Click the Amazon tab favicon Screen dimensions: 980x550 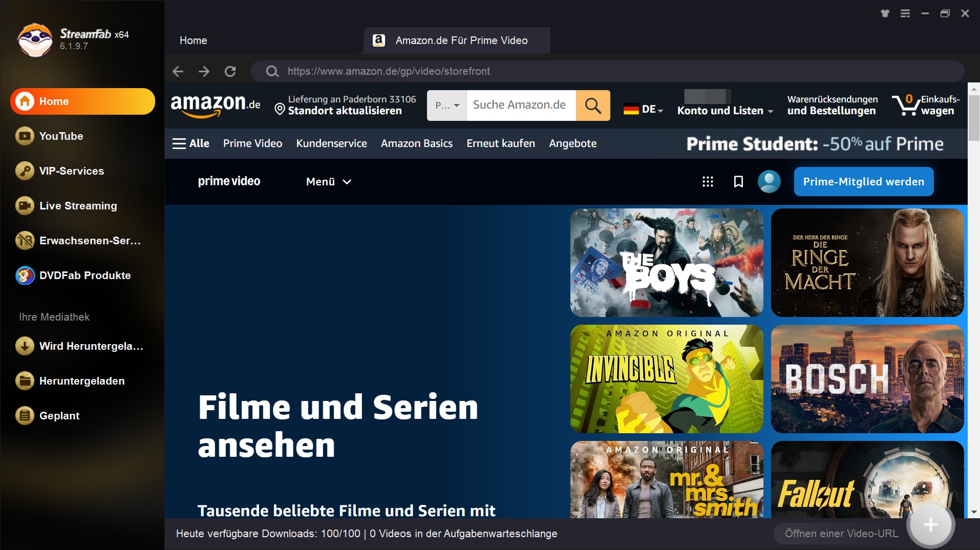379,40
